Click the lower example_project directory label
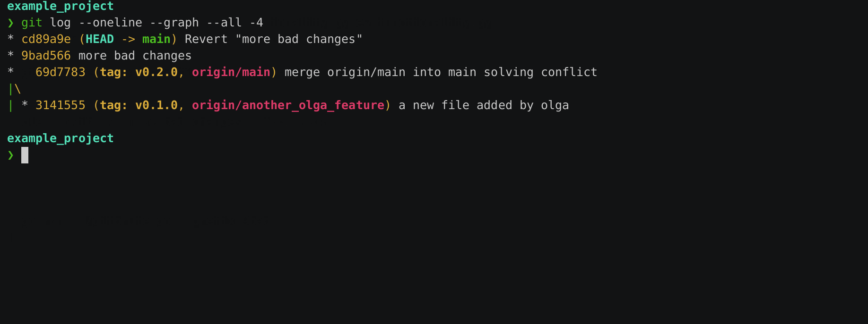 pos(61,138)
